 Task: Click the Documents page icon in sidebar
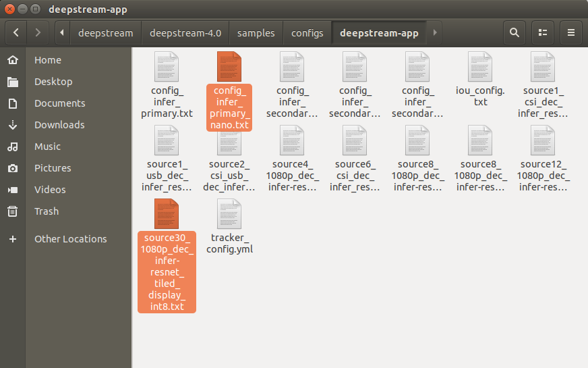click(13, 103)
